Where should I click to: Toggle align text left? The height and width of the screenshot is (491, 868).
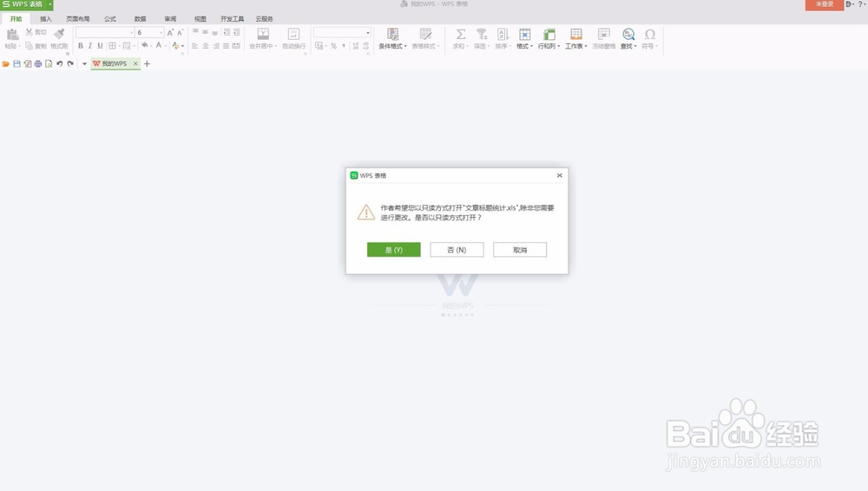[194, 46]
